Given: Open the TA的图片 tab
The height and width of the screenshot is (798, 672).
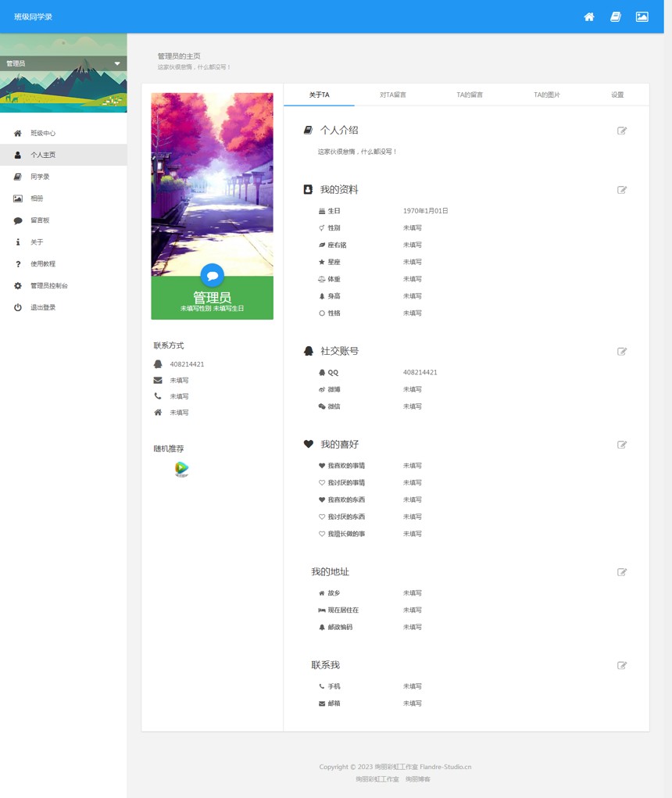Looking at the screenshot, I should (x=547, y=95).
